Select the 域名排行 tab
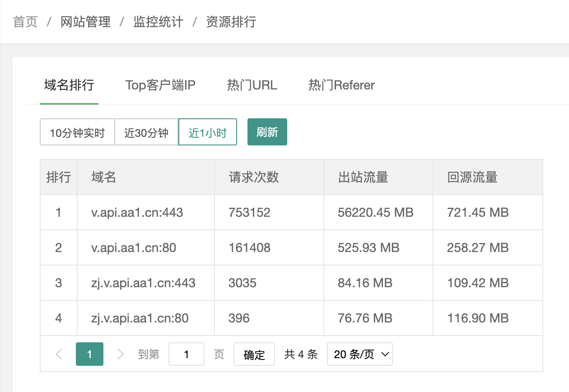The height and width of the screenshot is (392, 569). pos(69,85)
